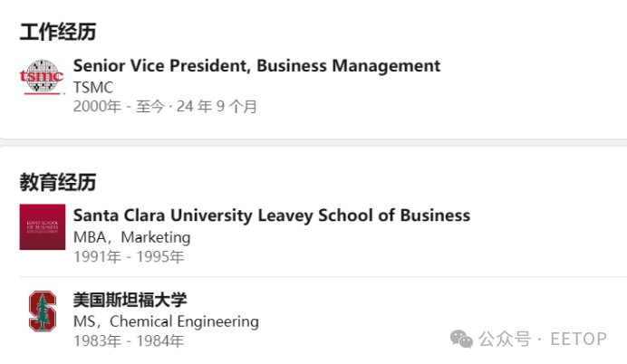The width and height of the screenshot is (627, 364).
Task: Select the Stanford tree logo
Action: pyautogui.click(x=43, y=311)
